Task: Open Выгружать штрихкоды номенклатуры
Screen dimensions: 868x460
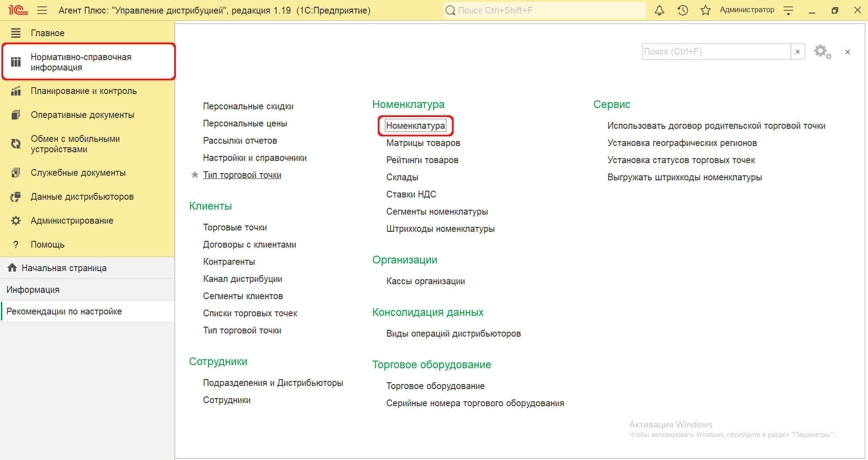Action: (x=684, y=177)
